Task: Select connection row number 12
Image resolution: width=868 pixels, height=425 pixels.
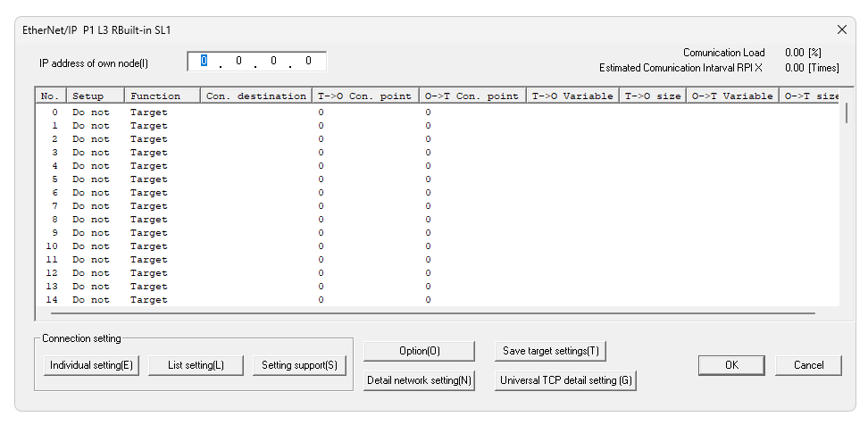Action: [x=438, y=273]
